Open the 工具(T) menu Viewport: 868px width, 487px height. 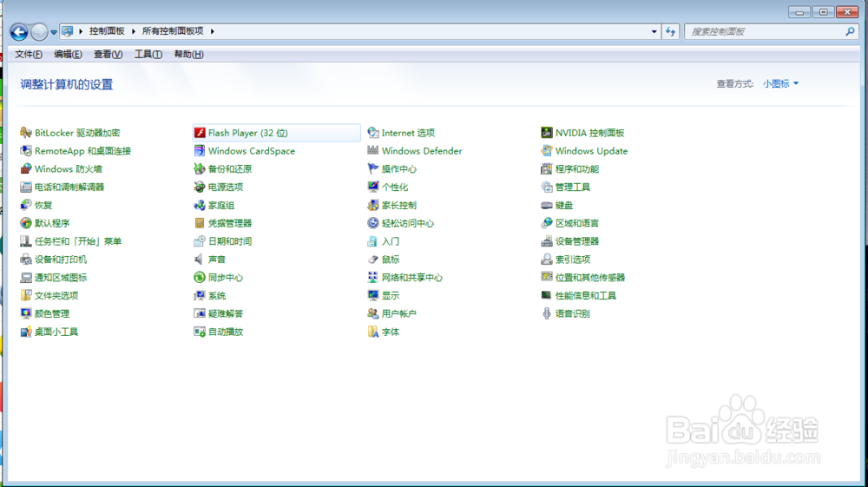(148, 54)
